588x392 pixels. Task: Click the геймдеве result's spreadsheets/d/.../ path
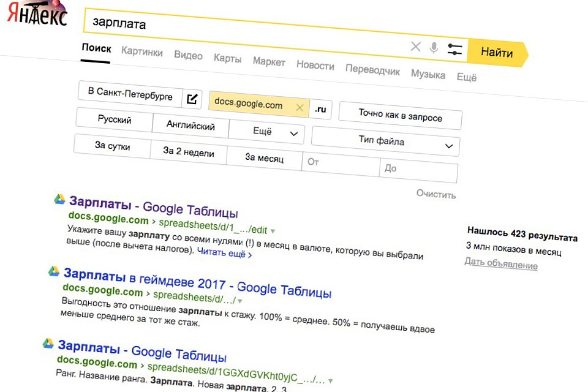194,297
